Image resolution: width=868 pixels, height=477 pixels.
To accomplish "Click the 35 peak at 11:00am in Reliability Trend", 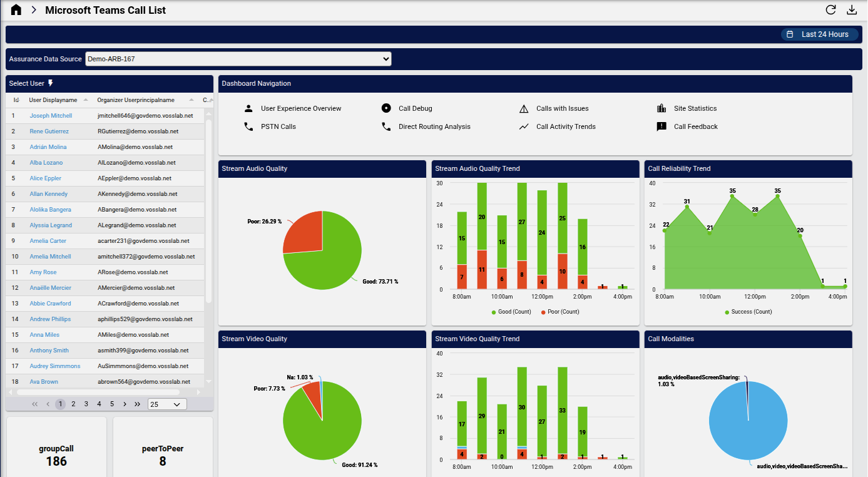I will point(732,197).
